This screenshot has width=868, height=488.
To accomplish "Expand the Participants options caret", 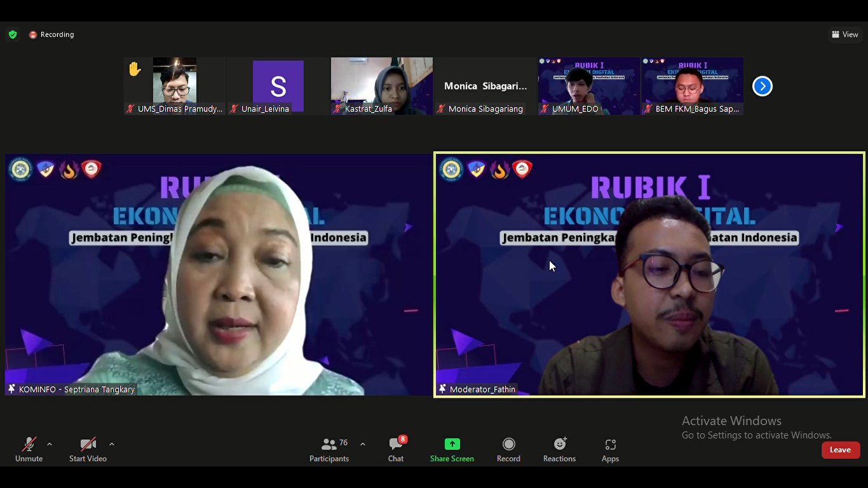I will point(363,444).
